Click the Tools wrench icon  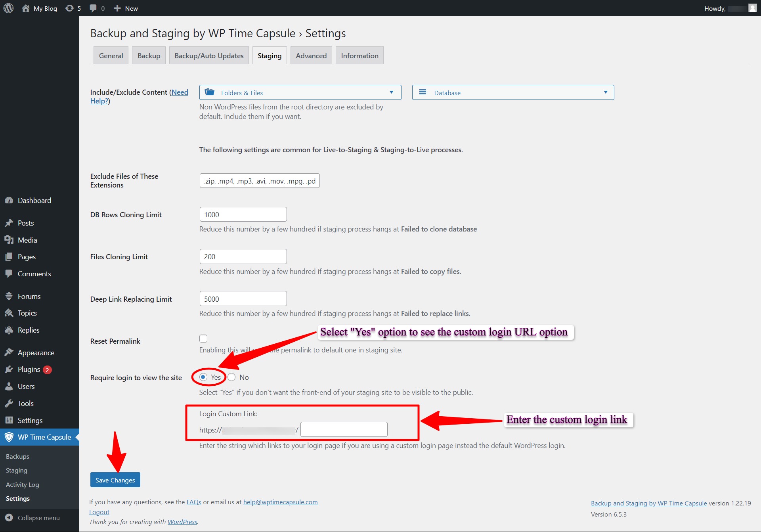click(9, 404)
